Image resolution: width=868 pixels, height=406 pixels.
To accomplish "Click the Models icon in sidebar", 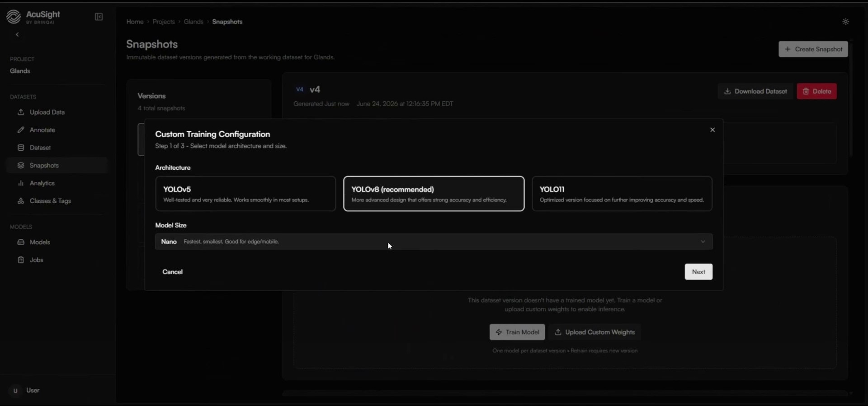I will click(21, 242).
